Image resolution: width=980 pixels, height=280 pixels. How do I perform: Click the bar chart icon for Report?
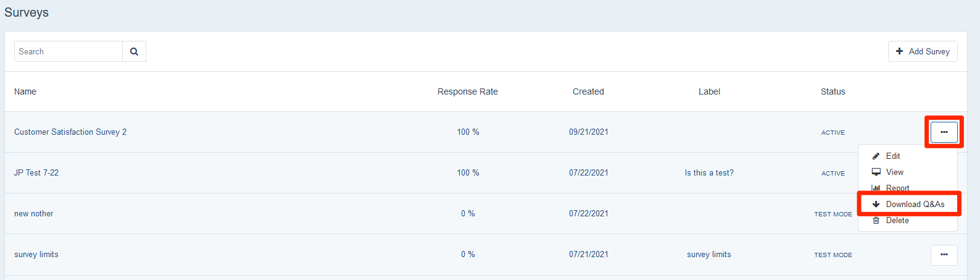click(x=876, y=188)
